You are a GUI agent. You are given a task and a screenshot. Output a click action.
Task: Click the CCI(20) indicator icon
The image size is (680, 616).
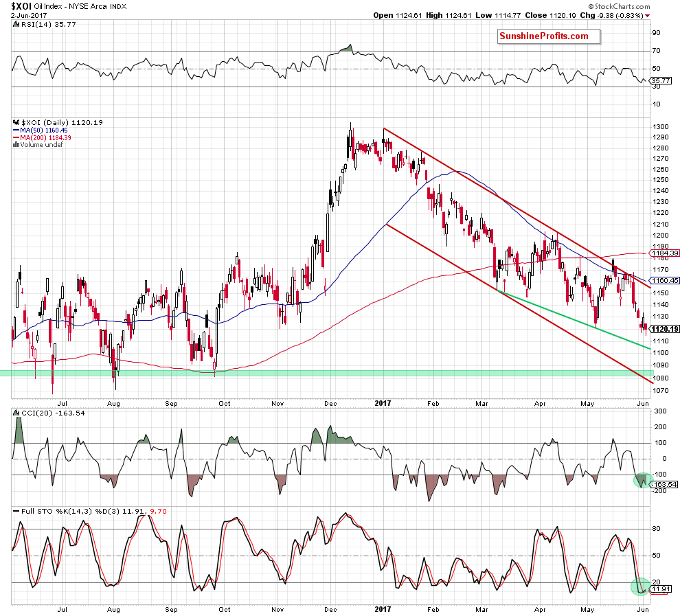(x=16, y=413)
